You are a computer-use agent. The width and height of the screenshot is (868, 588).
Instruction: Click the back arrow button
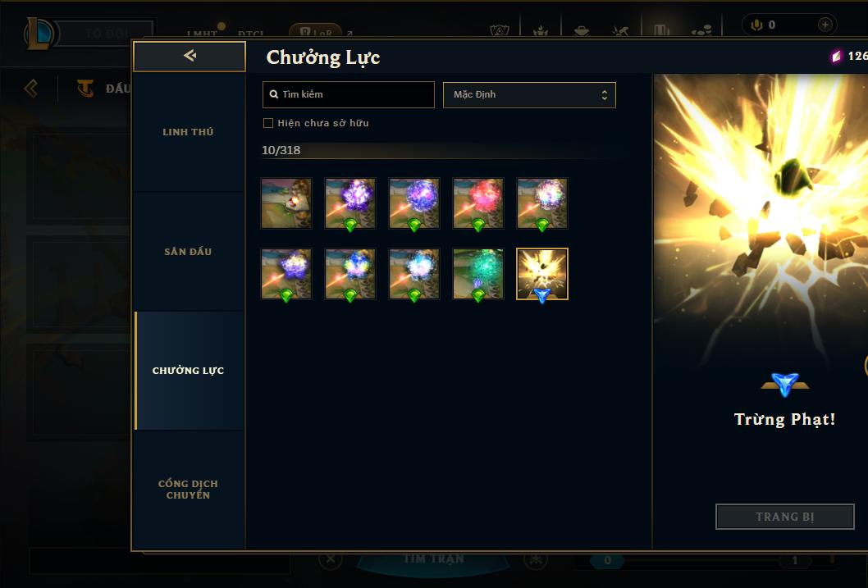point(190,56)
